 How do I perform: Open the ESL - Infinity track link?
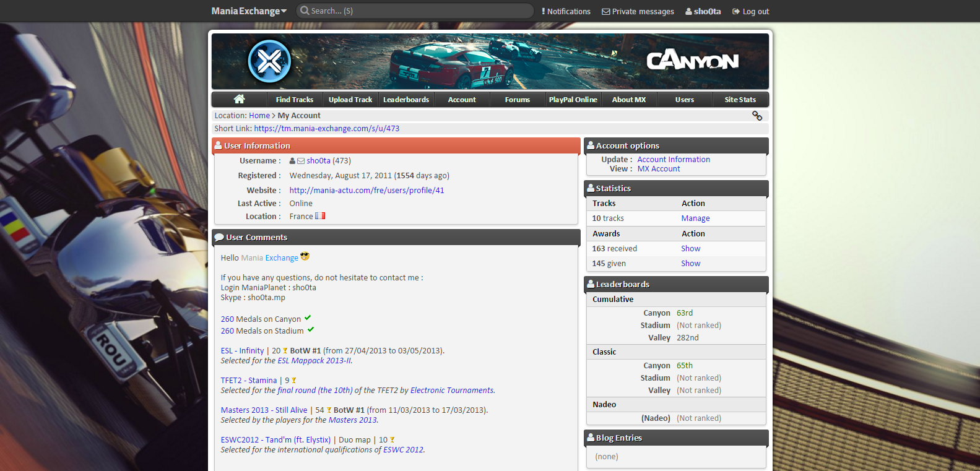[242, 351]
